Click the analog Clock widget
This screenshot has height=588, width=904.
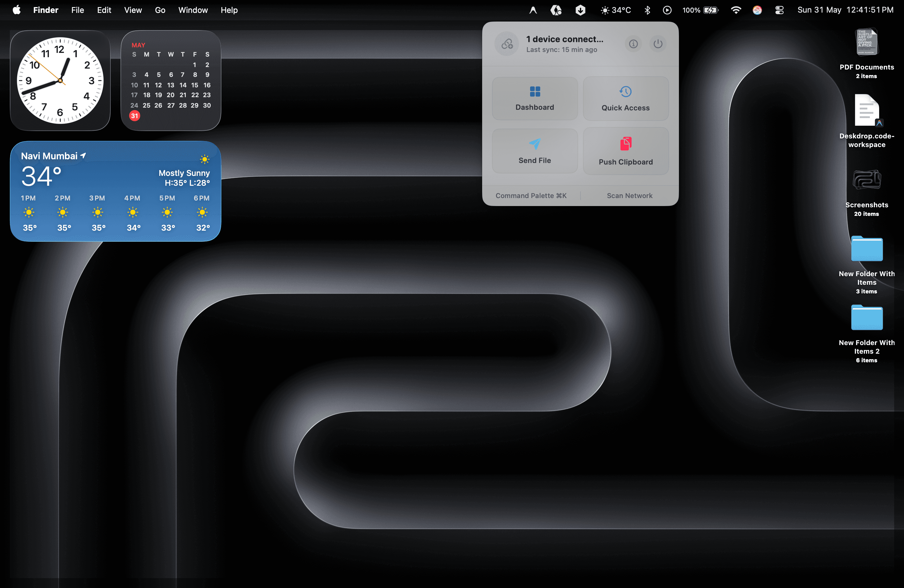click(60, 81)
